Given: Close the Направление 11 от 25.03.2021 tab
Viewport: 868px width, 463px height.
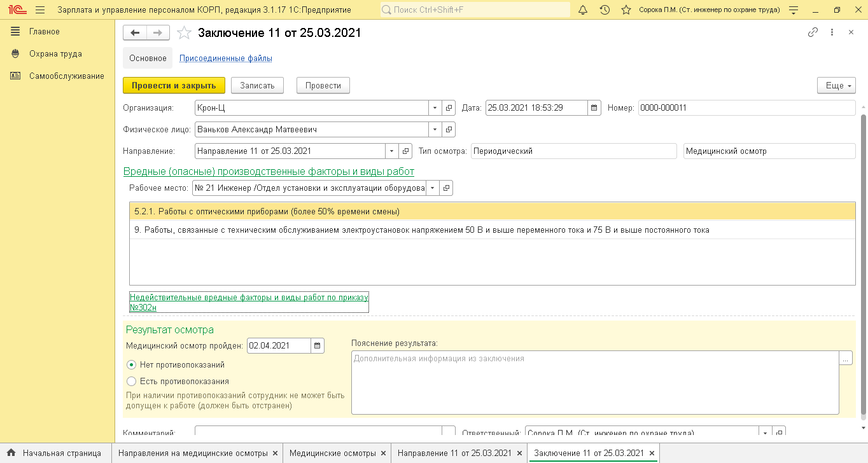Looking at the screenshot, I should (x=519, y=453).
